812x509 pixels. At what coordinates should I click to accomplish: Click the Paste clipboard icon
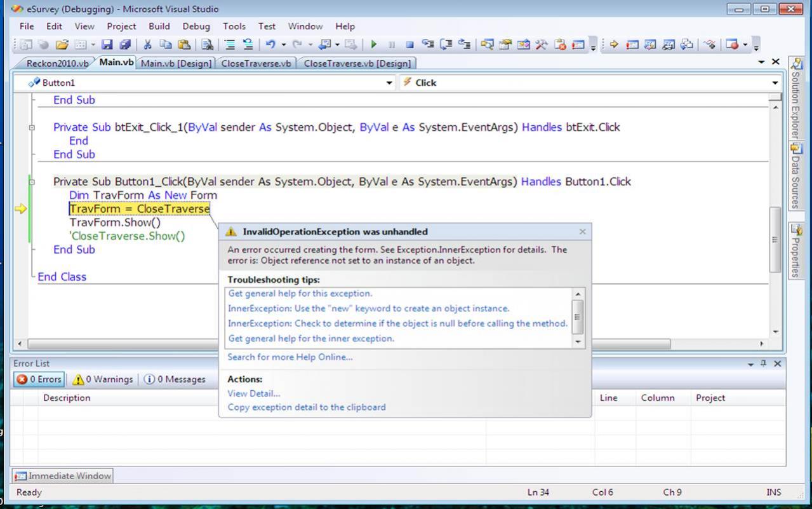[x=184, y=44]
